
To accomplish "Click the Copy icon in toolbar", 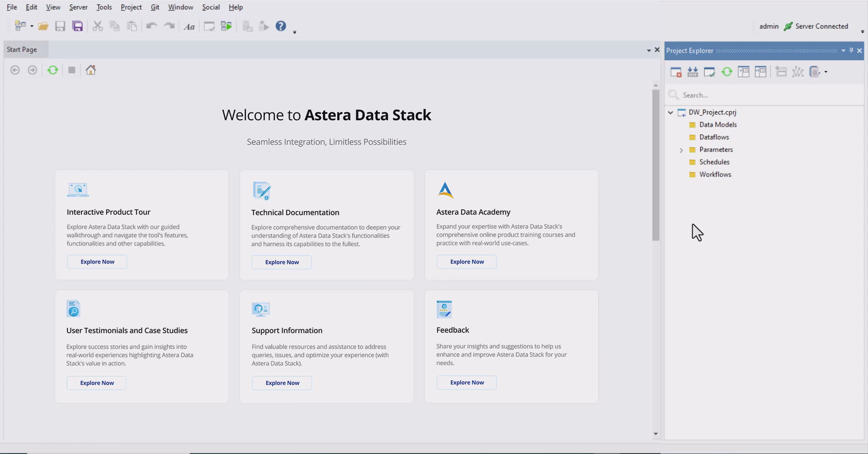I will (x=115, y=26).
